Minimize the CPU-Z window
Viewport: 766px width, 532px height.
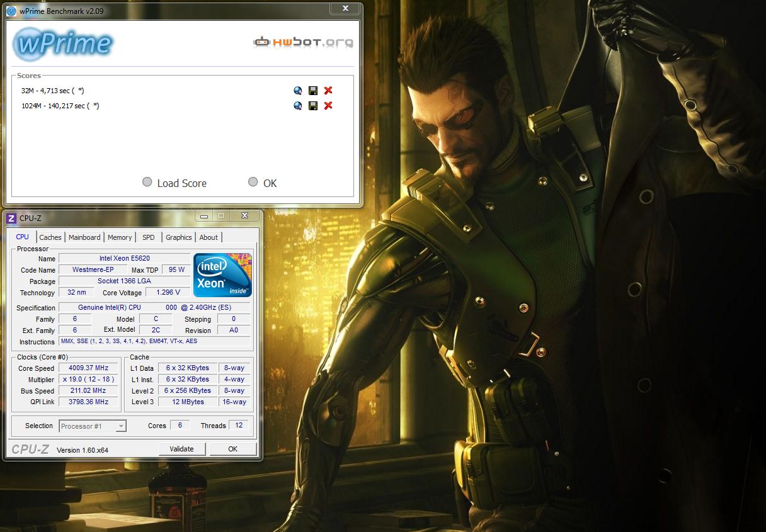pyautogui.click(x=203, y=216)
